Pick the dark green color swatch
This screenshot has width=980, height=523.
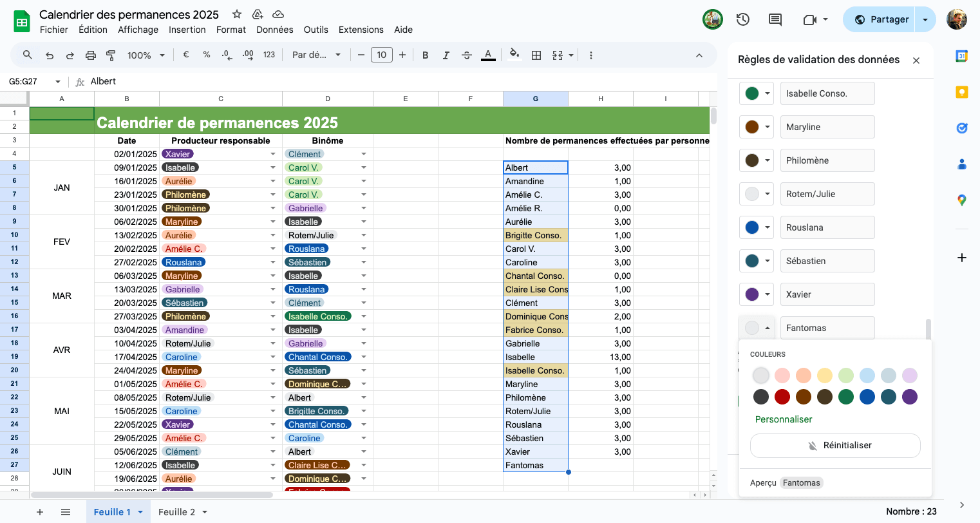[846, 397]
